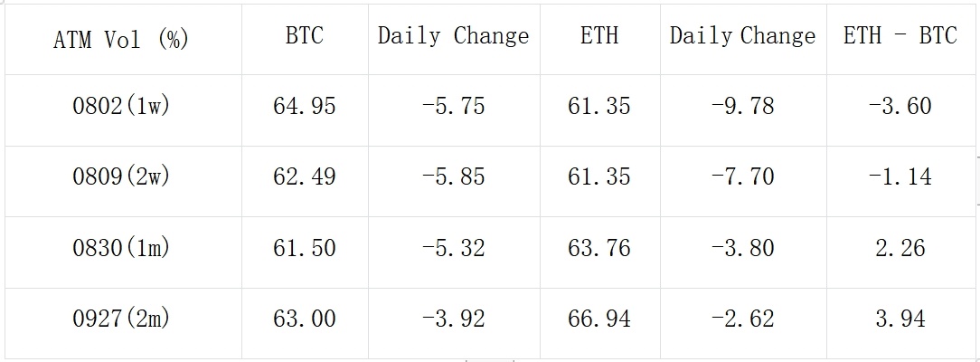980x362 pixels.
Task: Click the ETH value 63.76
Action: point(598,248)
